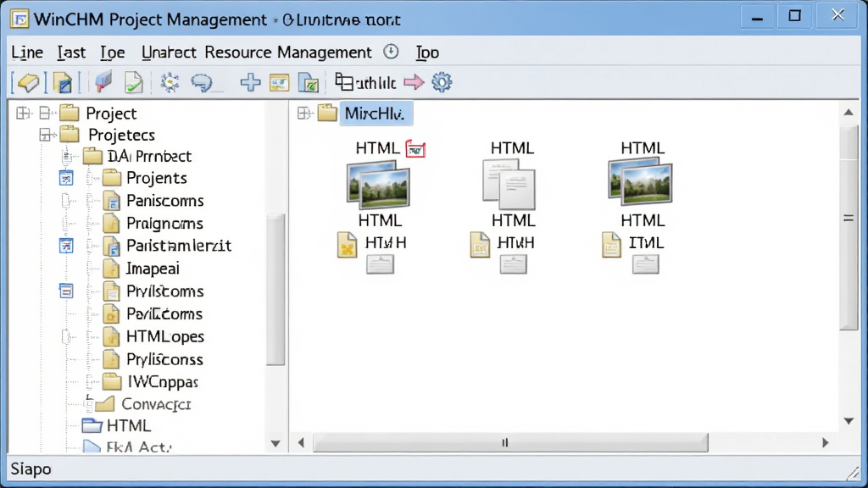Click the horizontal scrollbar thumb
868x488 pixels.
point(510,442)
